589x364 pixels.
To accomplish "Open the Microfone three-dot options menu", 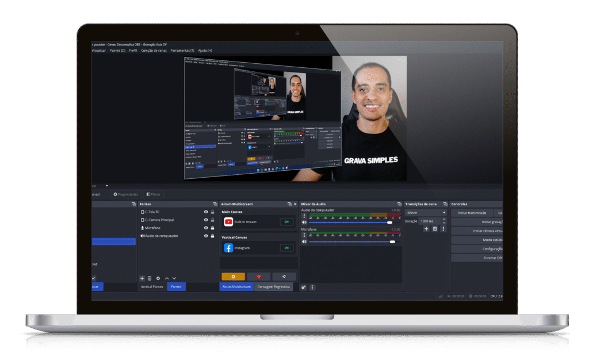I will tap(304, 235).
